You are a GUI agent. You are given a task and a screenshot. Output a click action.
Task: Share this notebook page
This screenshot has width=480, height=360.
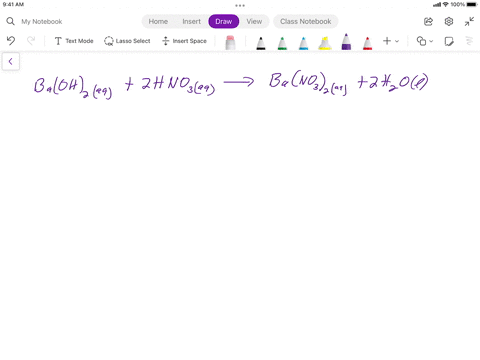[x=428, y=21]
